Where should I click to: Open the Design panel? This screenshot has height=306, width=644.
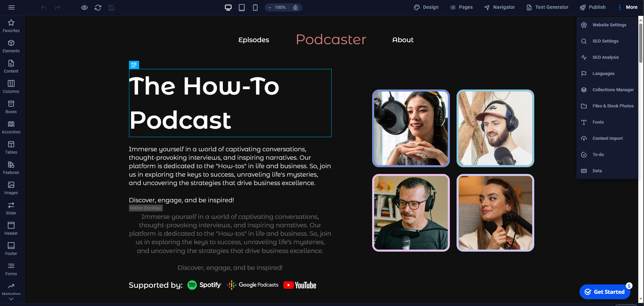coord(426,7)
